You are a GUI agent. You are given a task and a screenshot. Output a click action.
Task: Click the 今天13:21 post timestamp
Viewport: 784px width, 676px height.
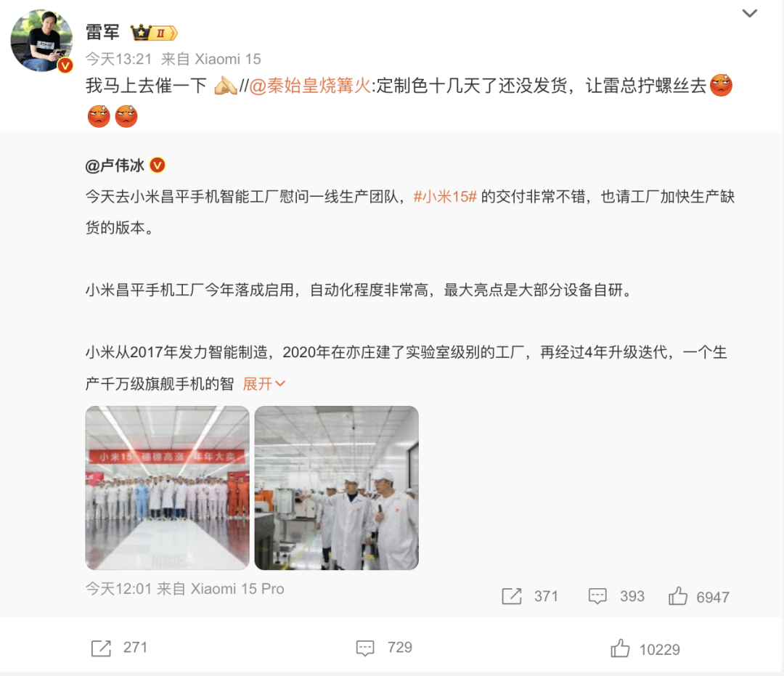click(x=118, y=59)
